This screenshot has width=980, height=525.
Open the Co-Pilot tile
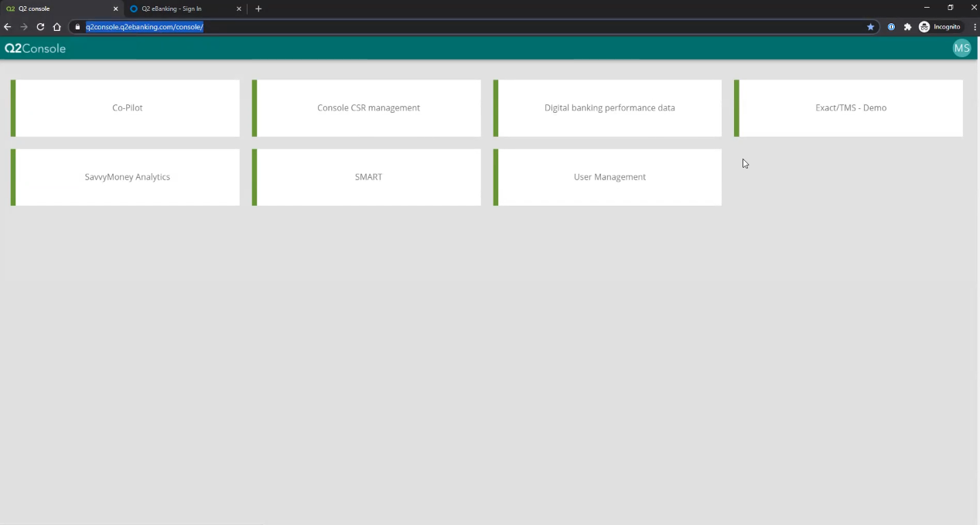click(x=127, y=108)
